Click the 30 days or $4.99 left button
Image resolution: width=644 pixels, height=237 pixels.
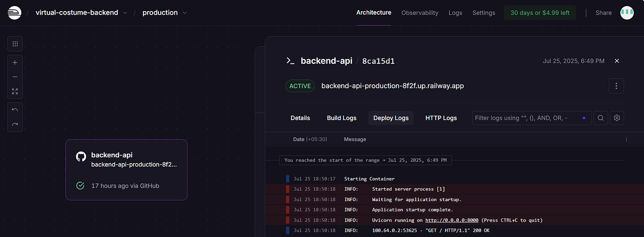tap(540, 13)
